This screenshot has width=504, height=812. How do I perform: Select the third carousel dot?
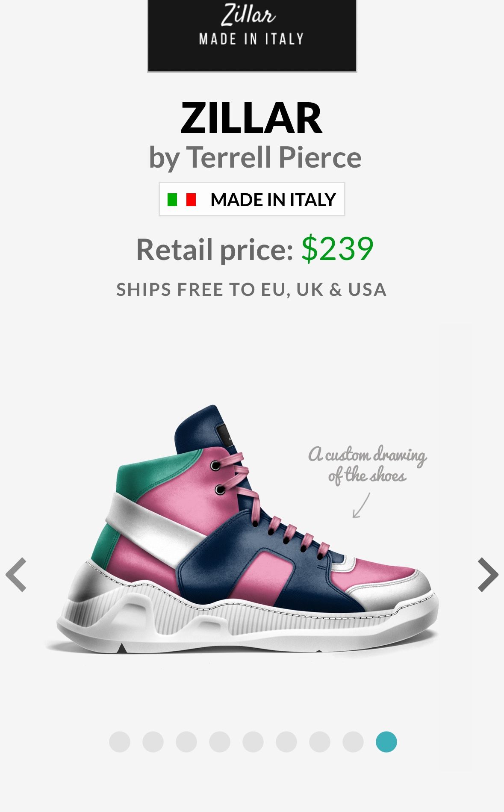point(186,741)
